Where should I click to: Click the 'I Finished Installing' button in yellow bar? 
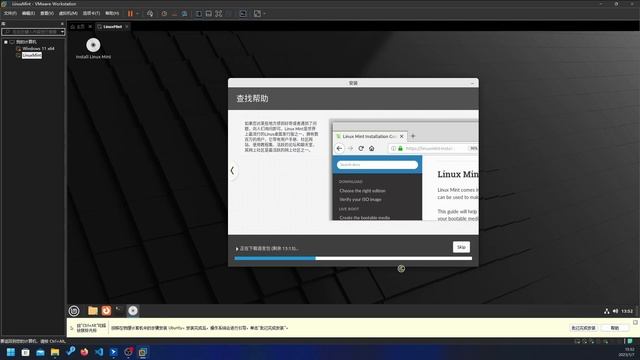pos(583,328)
